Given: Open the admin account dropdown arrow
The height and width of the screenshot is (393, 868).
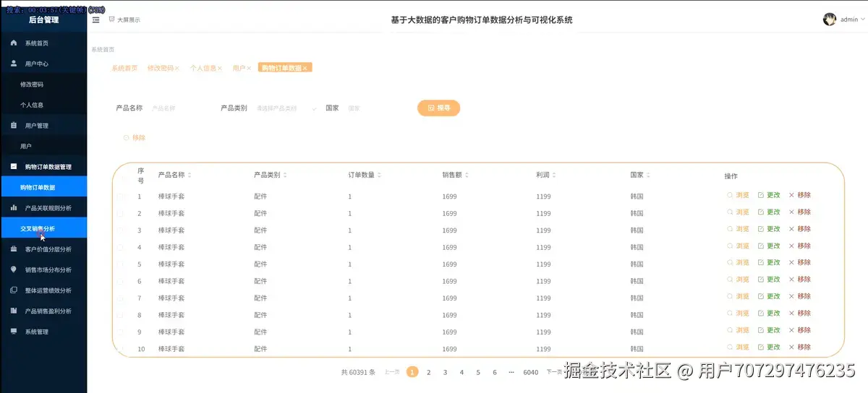Looking at the screenshot, I should click(x=862, y=20).
